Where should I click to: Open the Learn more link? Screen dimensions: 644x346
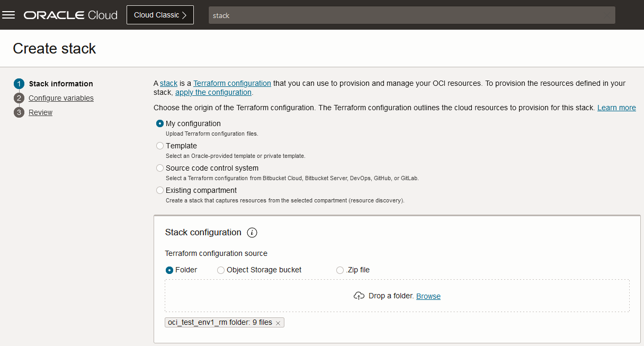coord(616,108)
